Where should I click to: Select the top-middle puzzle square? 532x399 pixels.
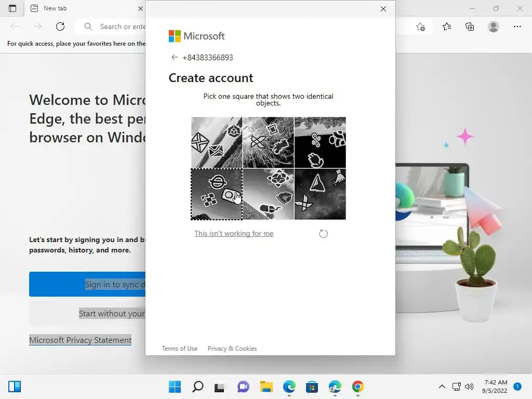point(269,142)
